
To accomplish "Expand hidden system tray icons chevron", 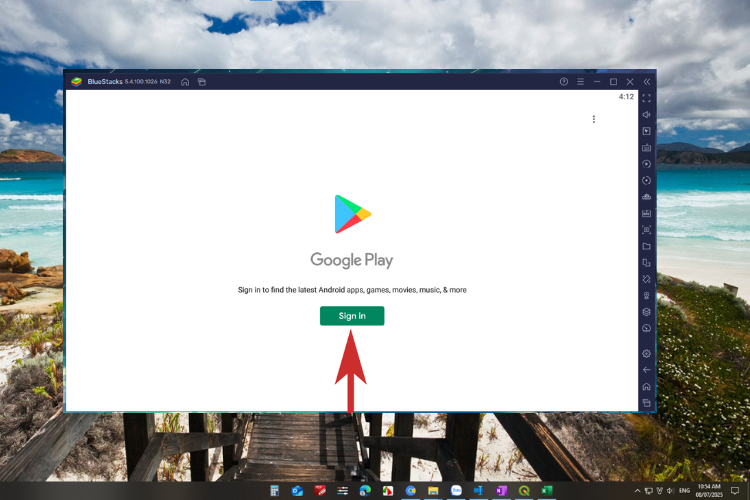I will 637,491.
